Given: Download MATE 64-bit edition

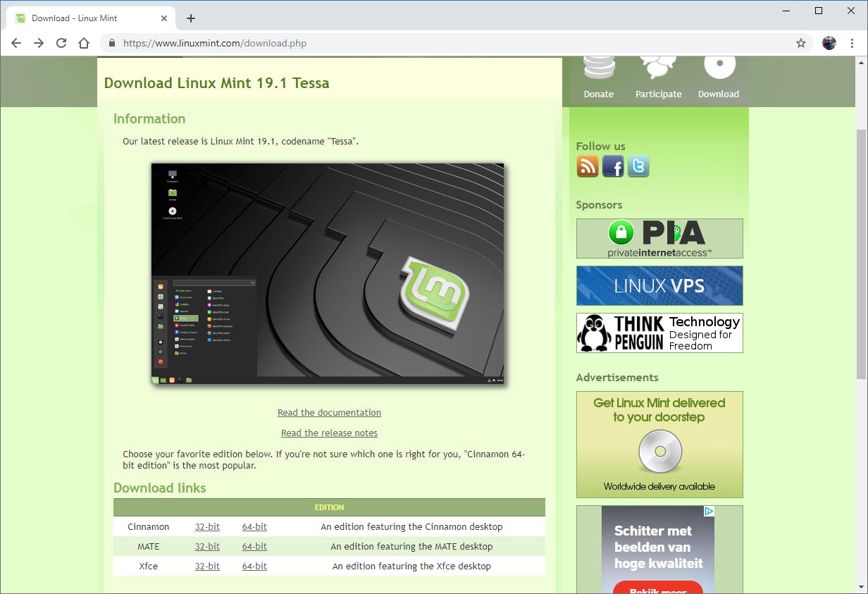Looking at the screenshot, I should pos(254,546).
